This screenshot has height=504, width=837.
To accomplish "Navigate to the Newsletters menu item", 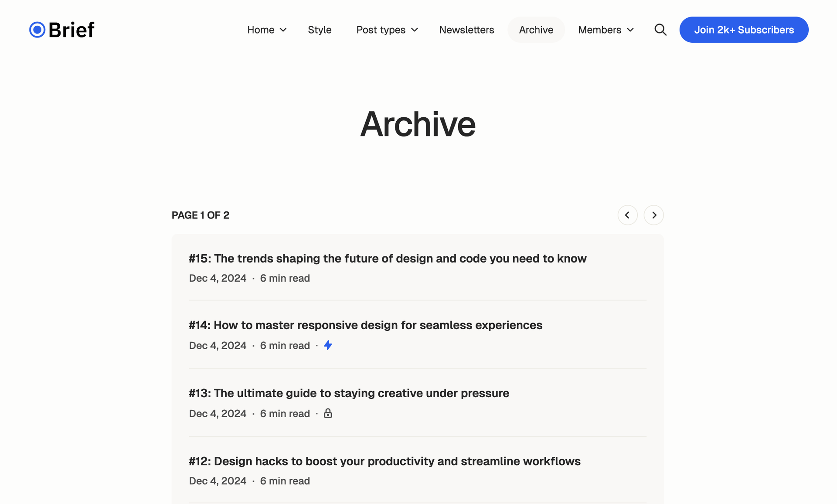I will click(466, 29).
